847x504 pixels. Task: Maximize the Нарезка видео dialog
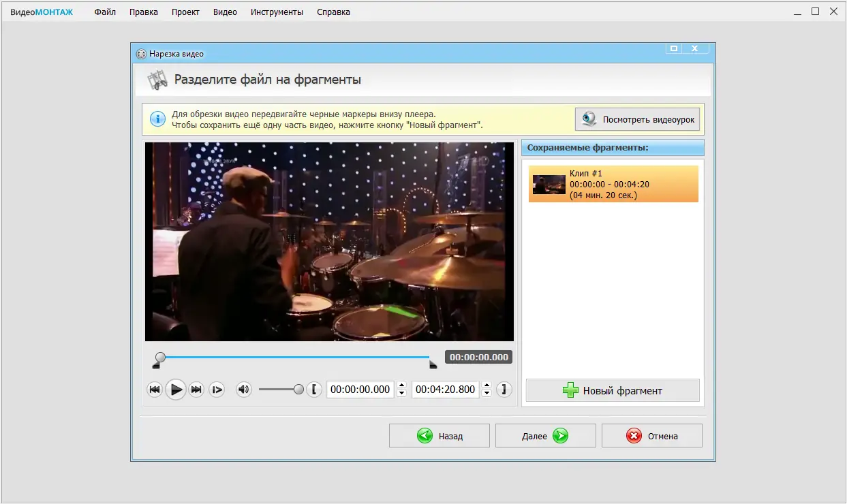[674, 48]
